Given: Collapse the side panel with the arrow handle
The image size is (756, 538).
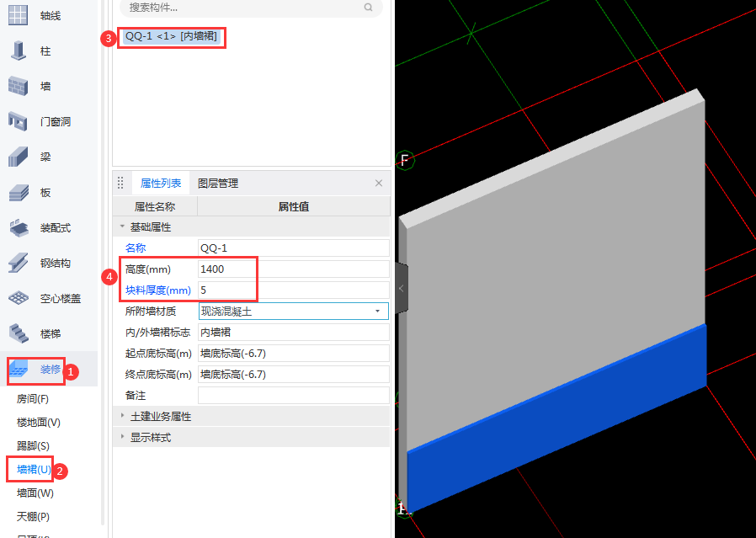Looking at the screenshot, I should (402, 288).
